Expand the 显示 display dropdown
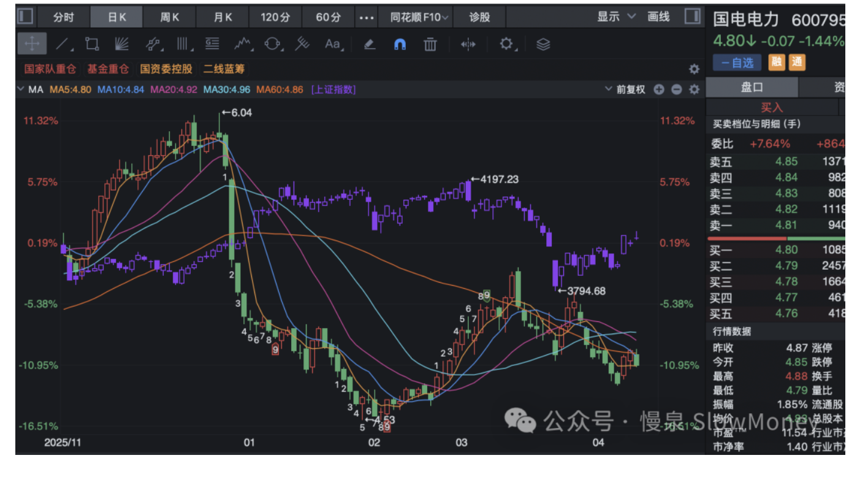This screenshot has height=477, width=868. coord(617,17)
